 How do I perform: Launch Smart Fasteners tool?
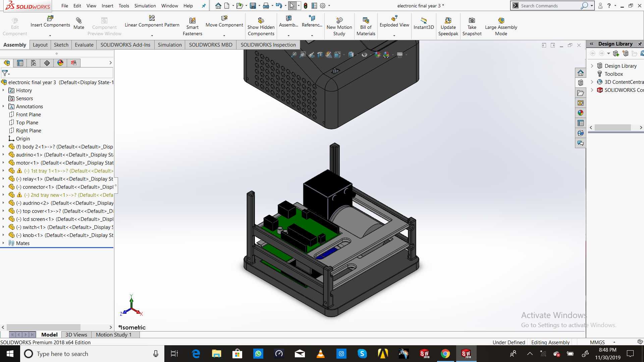pyautogui.click(x=193, y=26)
